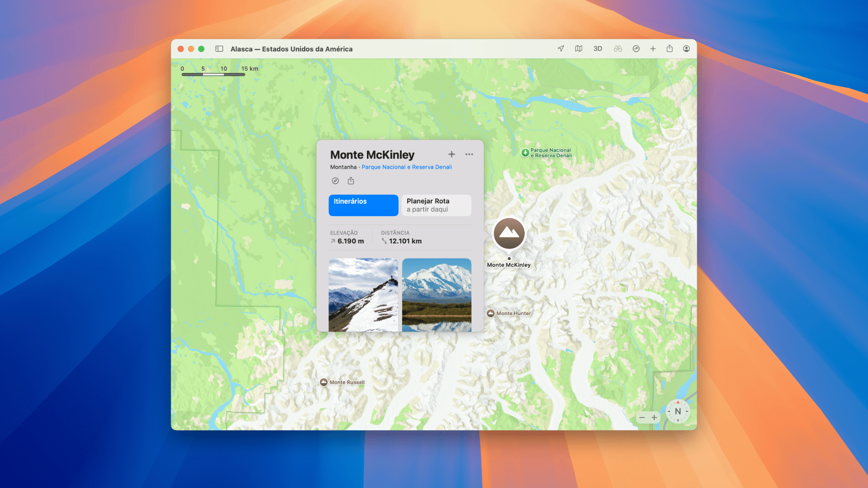The image size is (868, 488).
Task: Click the share icon in place card
Action: coord(351,181)
